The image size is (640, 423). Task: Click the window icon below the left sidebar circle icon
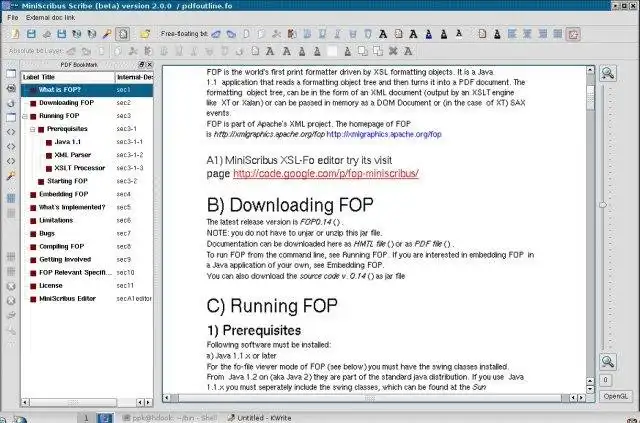[11, 118]
